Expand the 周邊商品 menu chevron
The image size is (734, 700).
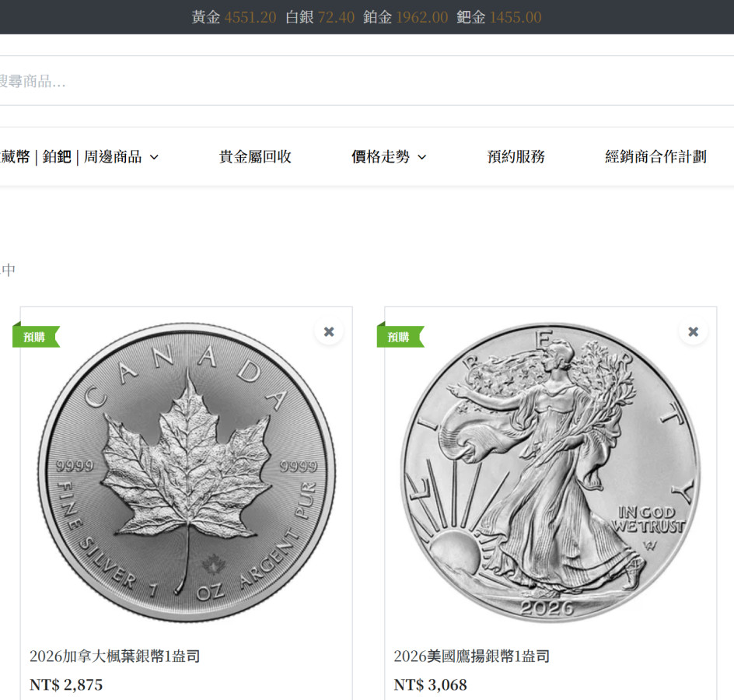pos(154,157)
